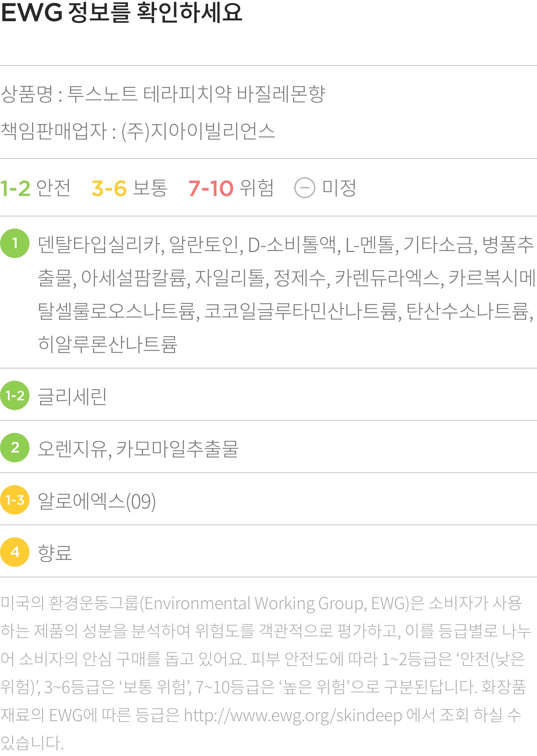Click the 책임판매업자 지아이빌리언스 line
Image resolution: width=537 pixels, height=756 pixels.
click(x=138, y=131)
